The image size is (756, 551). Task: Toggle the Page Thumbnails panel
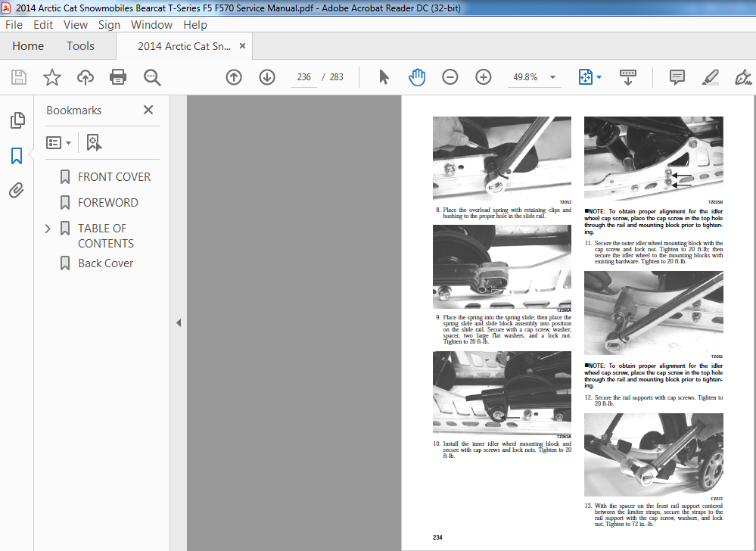tap(17, 120)
